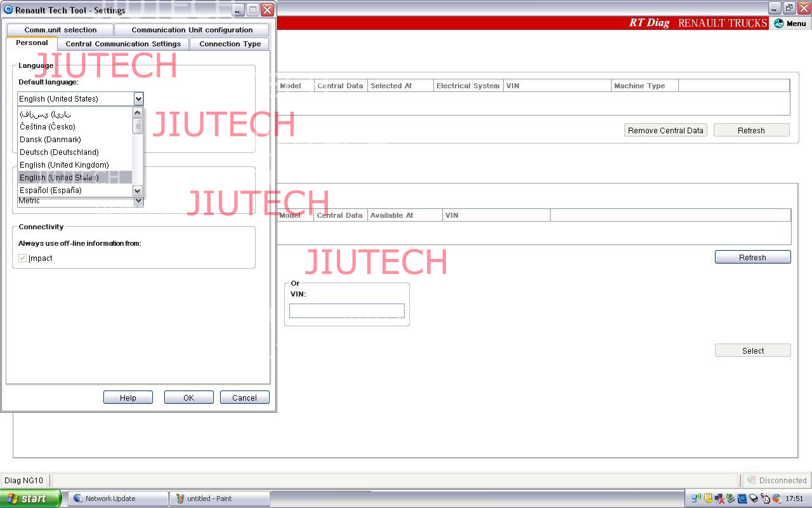Cancel the Settings dialog
The image size is (812, 508).
point(244,398)
